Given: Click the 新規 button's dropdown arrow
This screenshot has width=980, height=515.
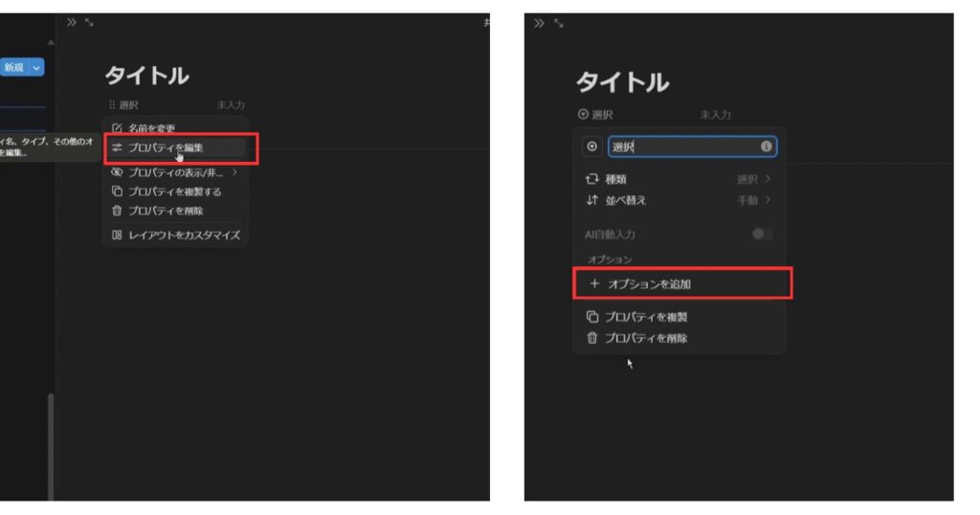Looking at the screenshot, I should tap(37, 68).
